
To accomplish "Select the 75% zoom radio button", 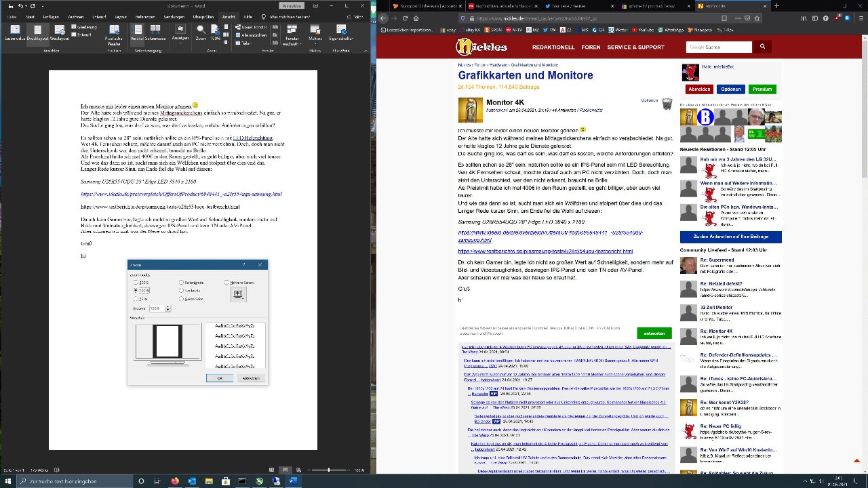I will click(141, 298).
